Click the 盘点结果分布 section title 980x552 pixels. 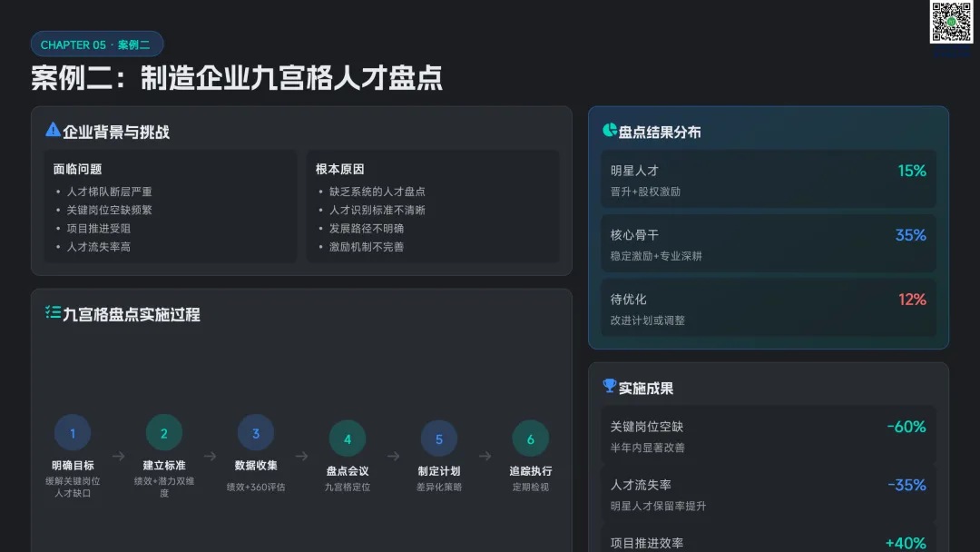(x=660, y=132)
